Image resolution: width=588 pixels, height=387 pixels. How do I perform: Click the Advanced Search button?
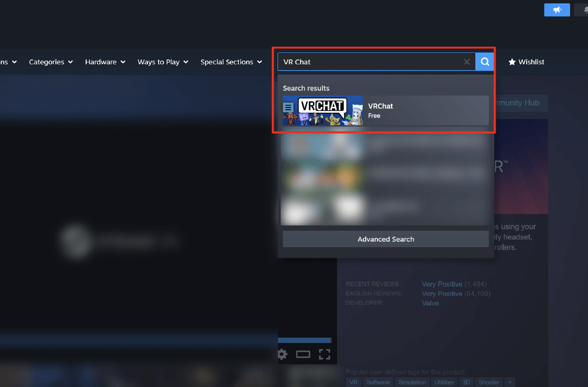click(x=385, y=239)
